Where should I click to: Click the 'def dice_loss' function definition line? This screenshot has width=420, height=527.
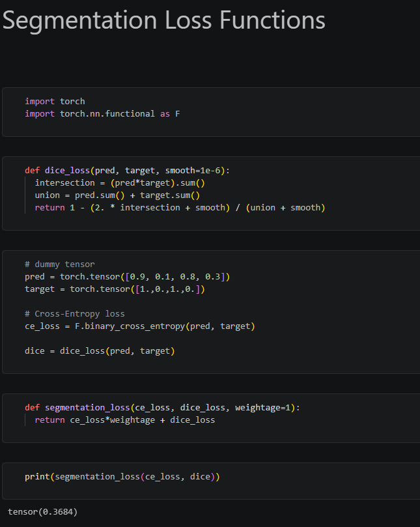point(128,171)
